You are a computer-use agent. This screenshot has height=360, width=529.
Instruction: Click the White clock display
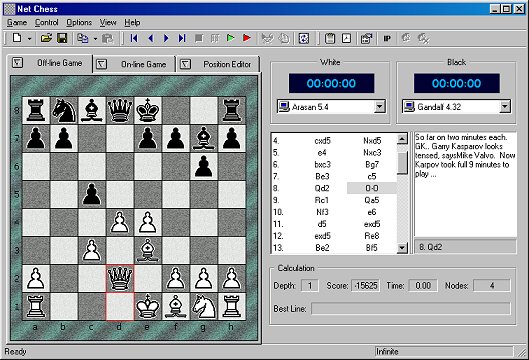coord(331,83)
